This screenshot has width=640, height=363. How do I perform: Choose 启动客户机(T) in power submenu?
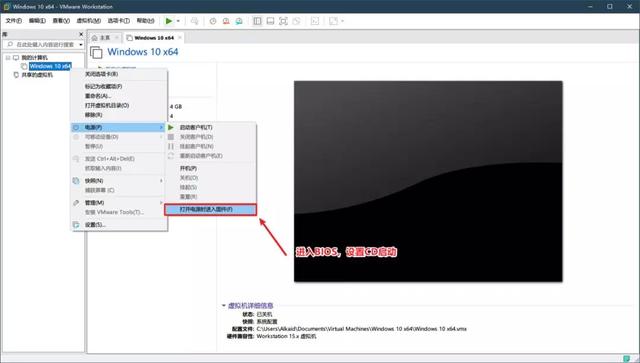click(211, 127)
